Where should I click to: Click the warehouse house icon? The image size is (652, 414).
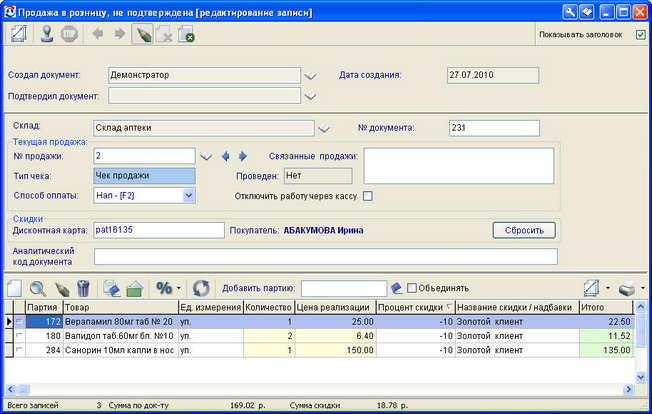click(x=134, y=288)
